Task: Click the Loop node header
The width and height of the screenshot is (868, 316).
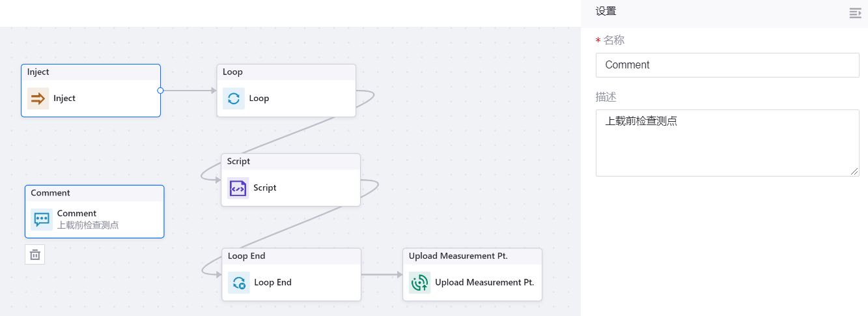Action: 286,72
